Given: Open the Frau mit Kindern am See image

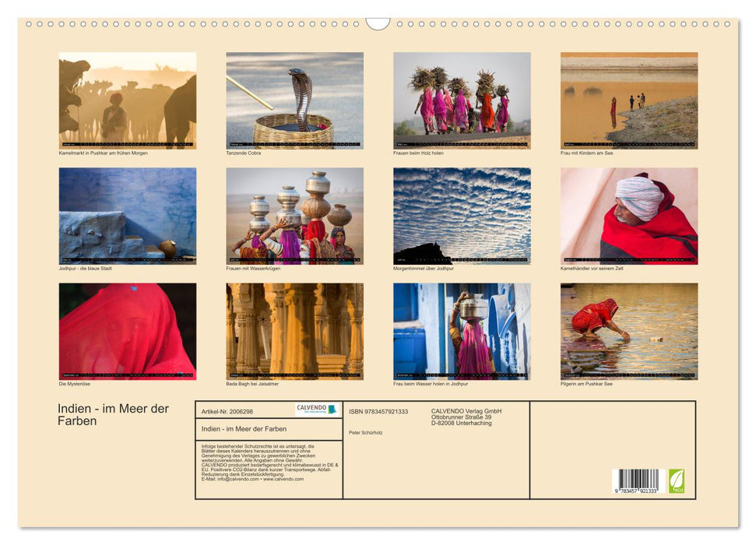Looking at the screenshot, I should tap(629, 100).
